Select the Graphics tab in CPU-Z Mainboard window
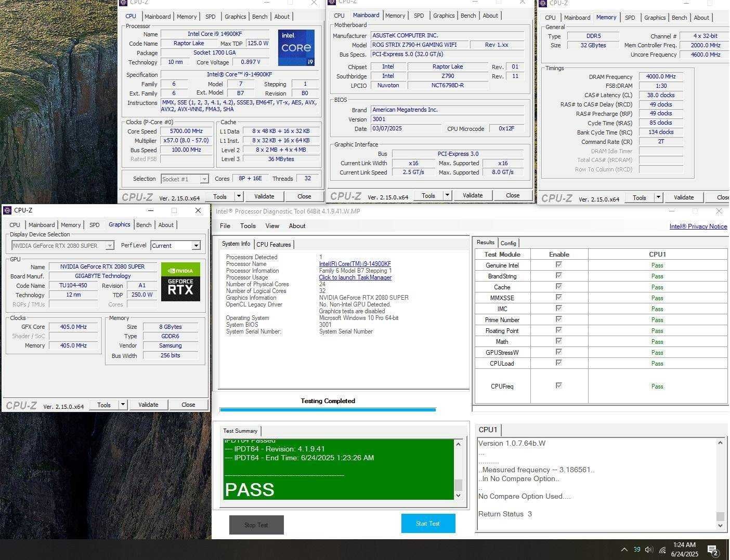Screen dimensions: 730x560 coord(444,16)
